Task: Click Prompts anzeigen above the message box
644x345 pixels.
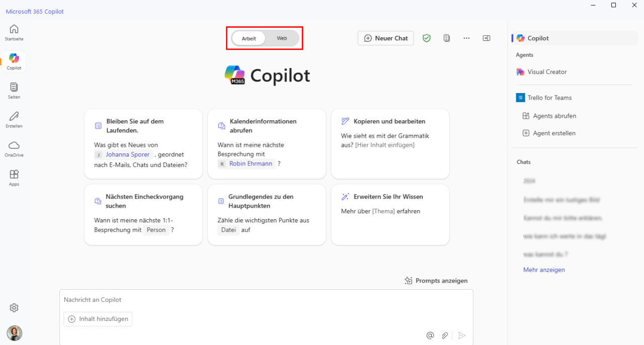Action: [x=436, y=281]
